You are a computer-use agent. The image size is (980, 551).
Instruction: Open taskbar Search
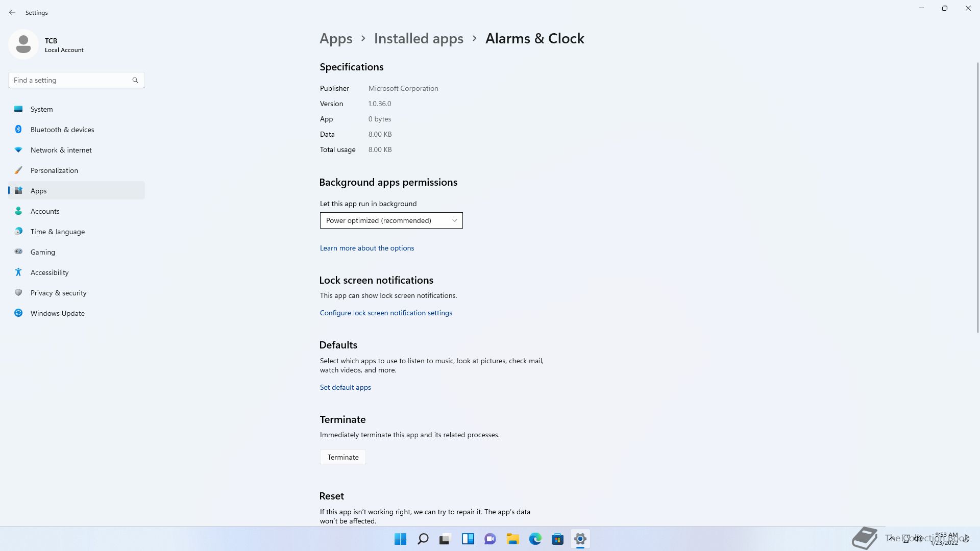tap(423, 539)
